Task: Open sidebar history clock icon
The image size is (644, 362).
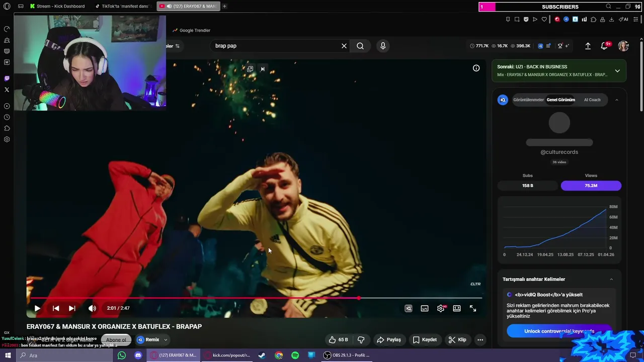Action: pyautogui.click(x=7, y=117)
